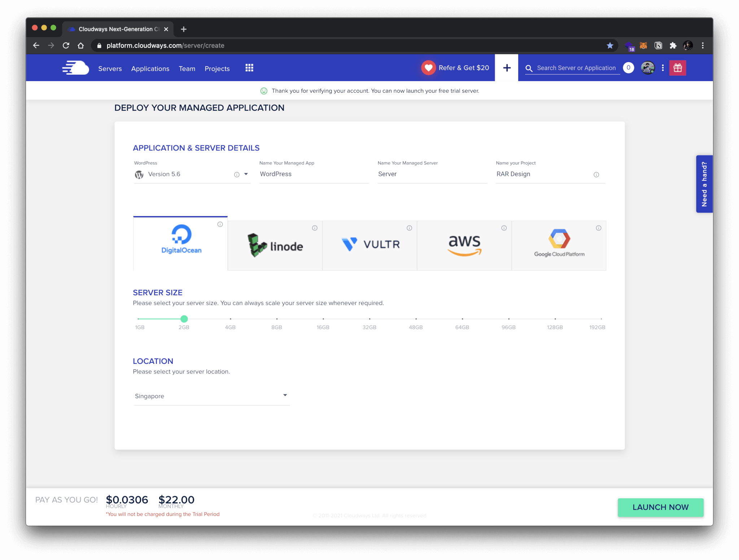
Task: Open the apps grid icon
Action: pos(249,68)
